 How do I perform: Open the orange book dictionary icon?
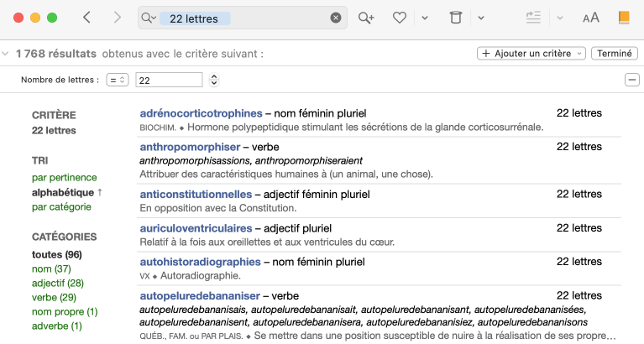pyautogui.click(x=623, y=18)
